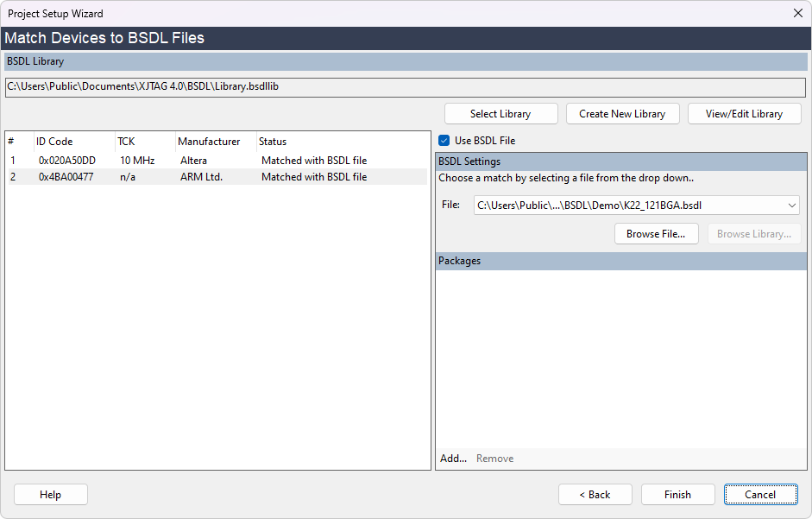Cancel the project setup wizard
812x519 pixels.
point(760,495)
